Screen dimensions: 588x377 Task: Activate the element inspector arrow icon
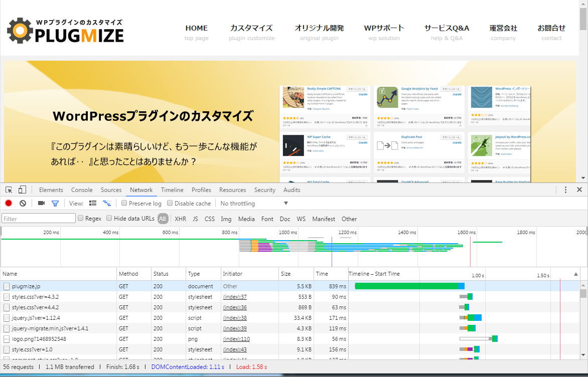click(9, 190)
